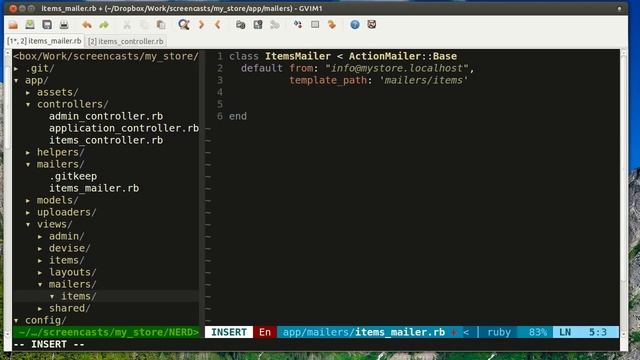Click the template_path 'mailers/items' line
Screen dimensions: 640x360
(x=378, y=80)
